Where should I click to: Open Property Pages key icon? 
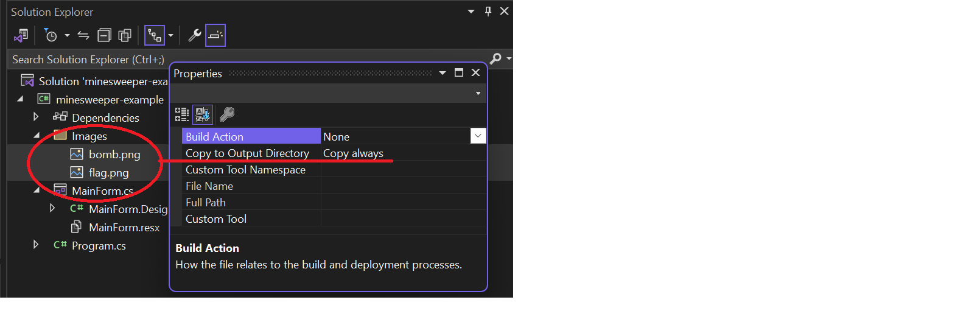(x=227, y=114)
